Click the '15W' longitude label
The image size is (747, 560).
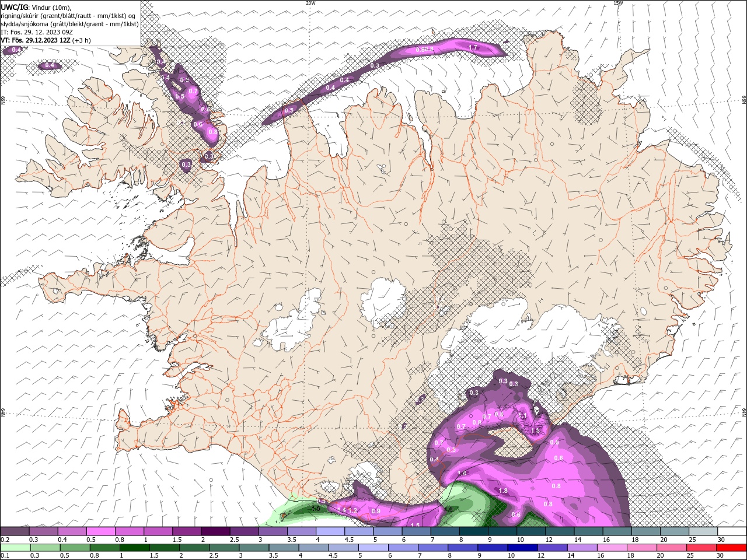tap(618, 3)
